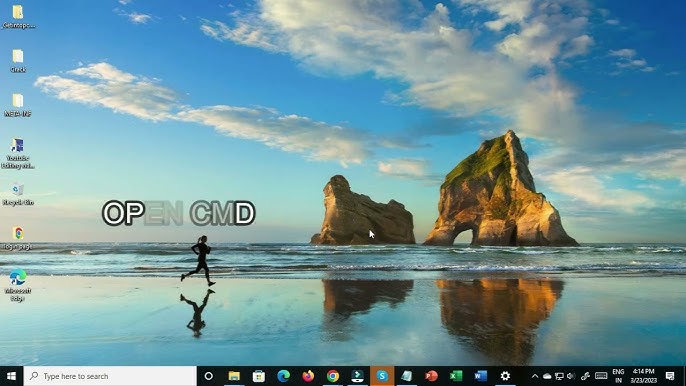686x386 pixels.
Task: Open the clock showing 4:14 PM
Action: (x=643, y=376)
